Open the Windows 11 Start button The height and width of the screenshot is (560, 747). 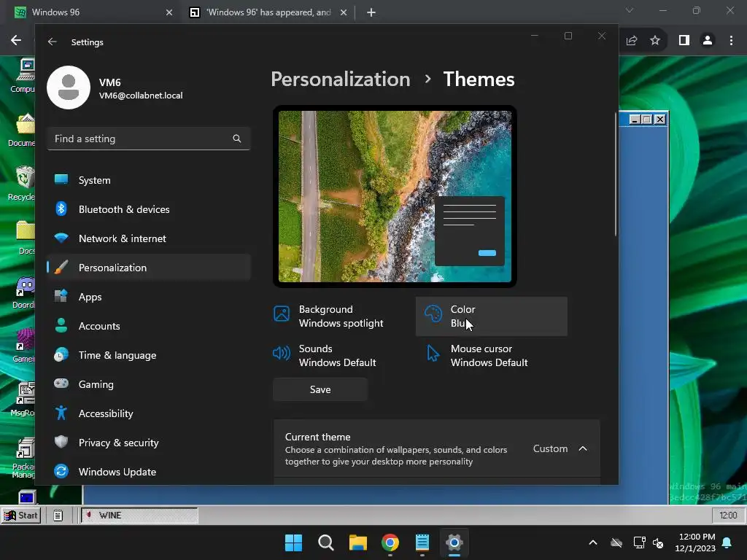pos(293,542)
